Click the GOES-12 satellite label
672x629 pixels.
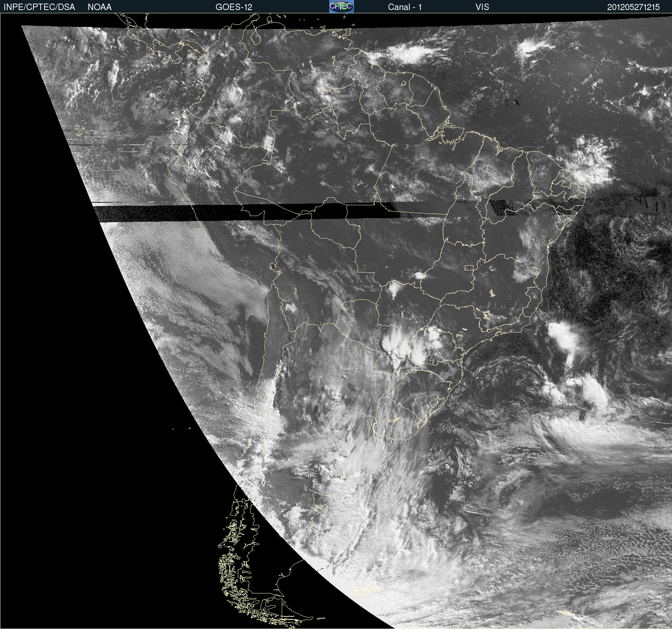234,7
